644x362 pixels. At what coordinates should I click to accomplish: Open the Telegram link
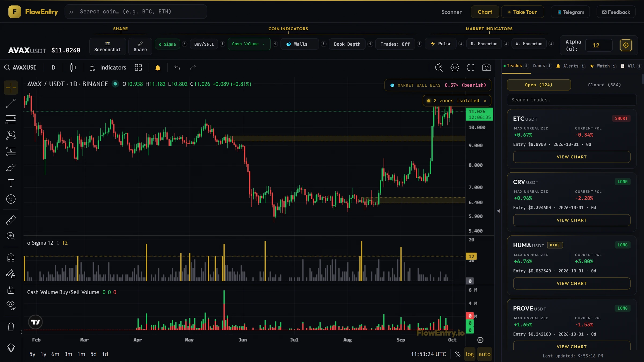pyautogui.click(x=570, y=12)
